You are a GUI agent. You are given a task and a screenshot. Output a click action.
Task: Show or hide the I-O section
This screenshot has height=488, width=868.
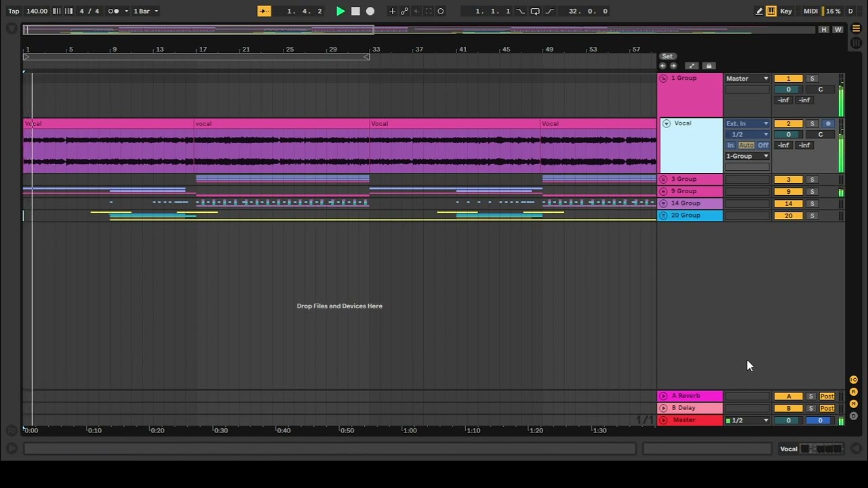click(x=854, y=380)
